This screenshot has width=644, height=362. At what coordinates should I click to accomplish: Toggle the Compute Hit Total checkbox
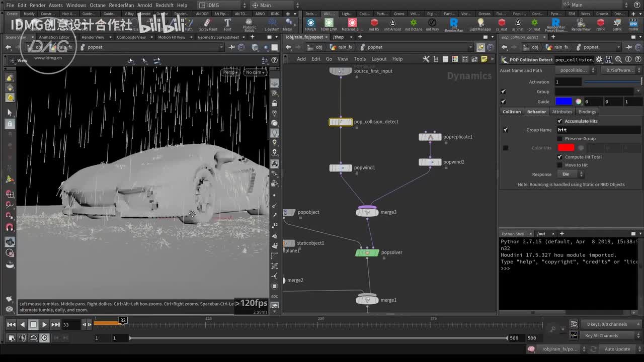point(560,157)
